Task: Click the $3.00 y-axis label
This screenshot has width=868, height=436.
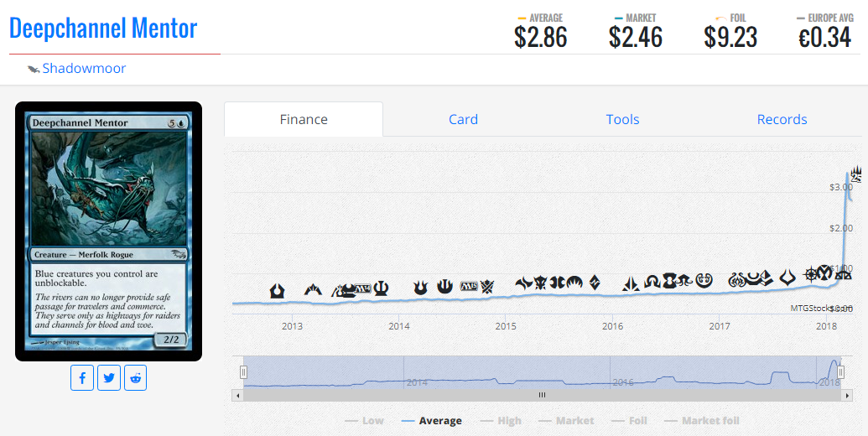Action: pyautogui.click(x=841, y=187)
